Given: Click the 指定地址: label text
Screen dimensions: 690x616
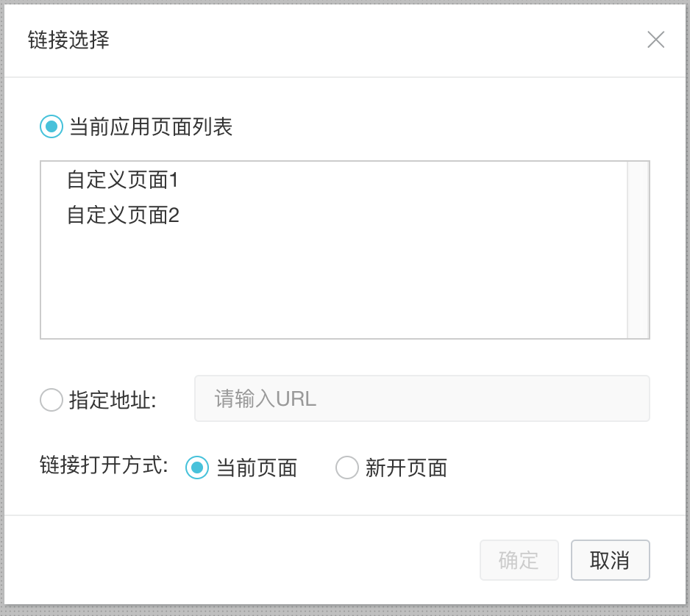Looking at the screenshot, I should [113, 400].
